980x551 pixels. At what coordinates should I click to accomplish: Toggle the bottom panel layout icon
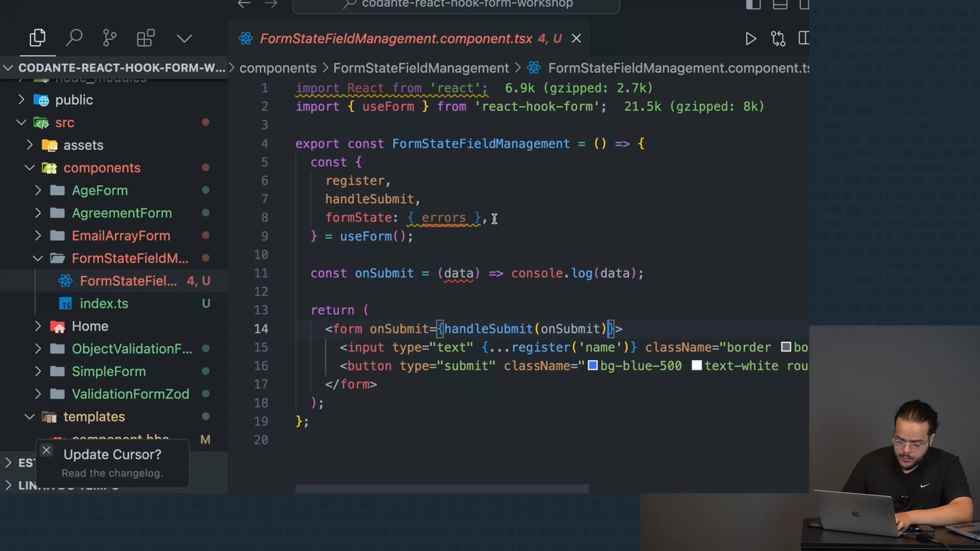tap(779, 5)
